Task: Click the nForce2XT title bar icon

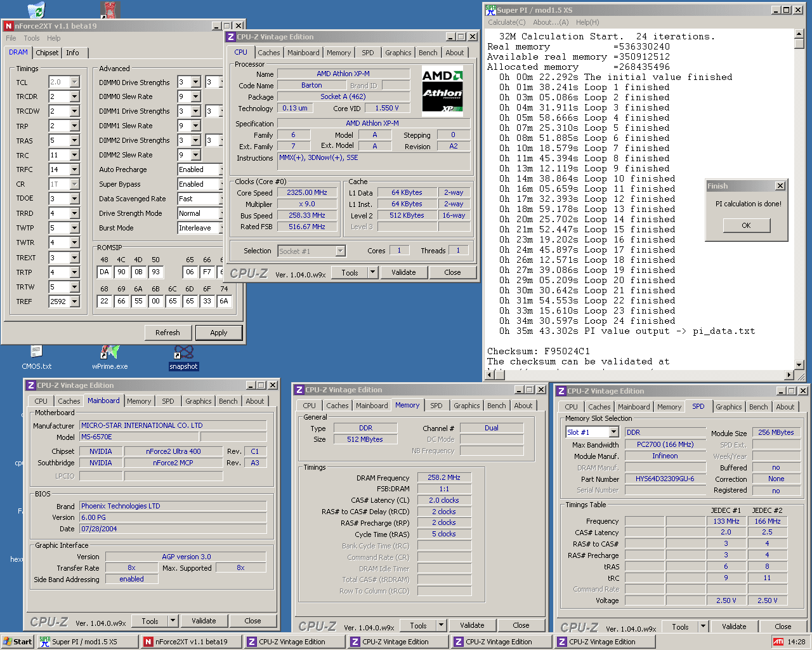Action: (x=8, y=26)
